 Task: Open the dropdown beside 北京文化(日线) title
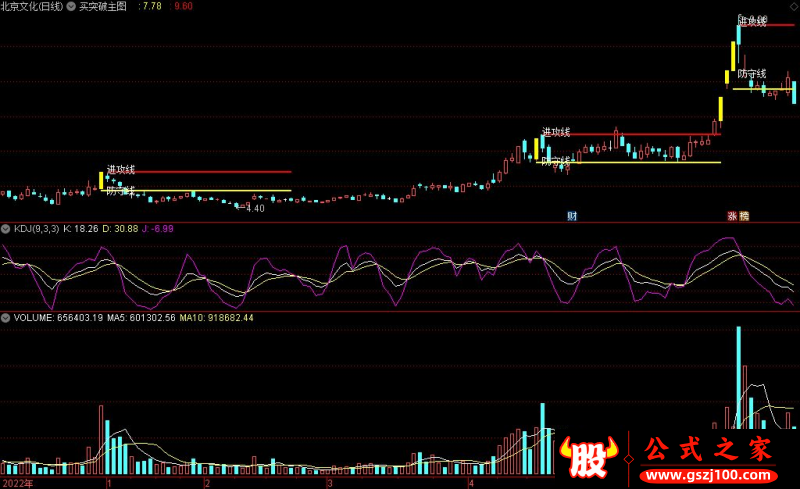[71, 7]
